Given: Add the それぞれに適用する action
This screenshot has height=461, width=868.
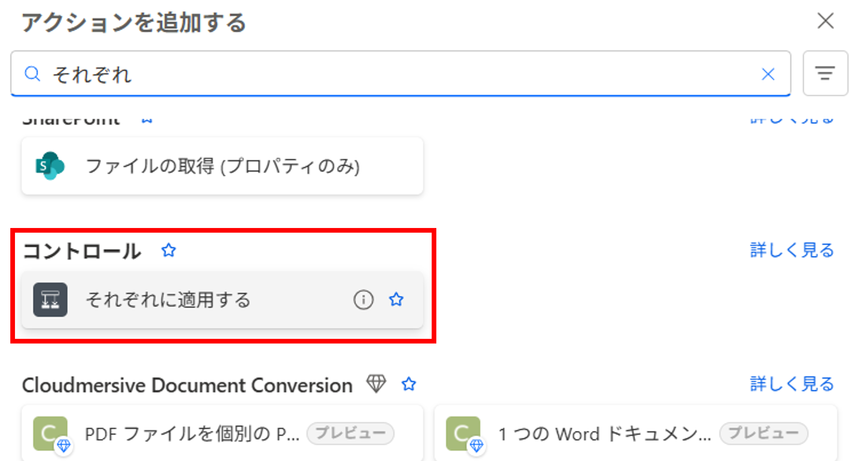Looking at the screenshot, I should pos(222,300).
